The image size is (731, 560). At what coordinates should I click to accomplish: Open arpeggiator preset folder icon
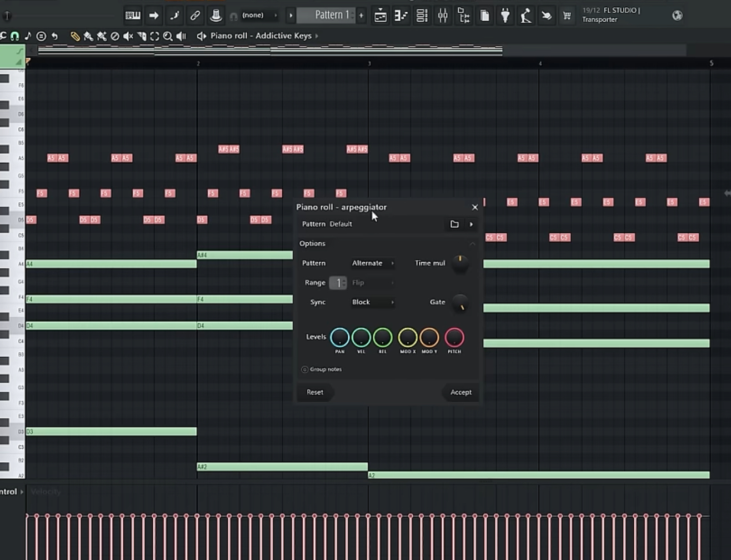454,224
